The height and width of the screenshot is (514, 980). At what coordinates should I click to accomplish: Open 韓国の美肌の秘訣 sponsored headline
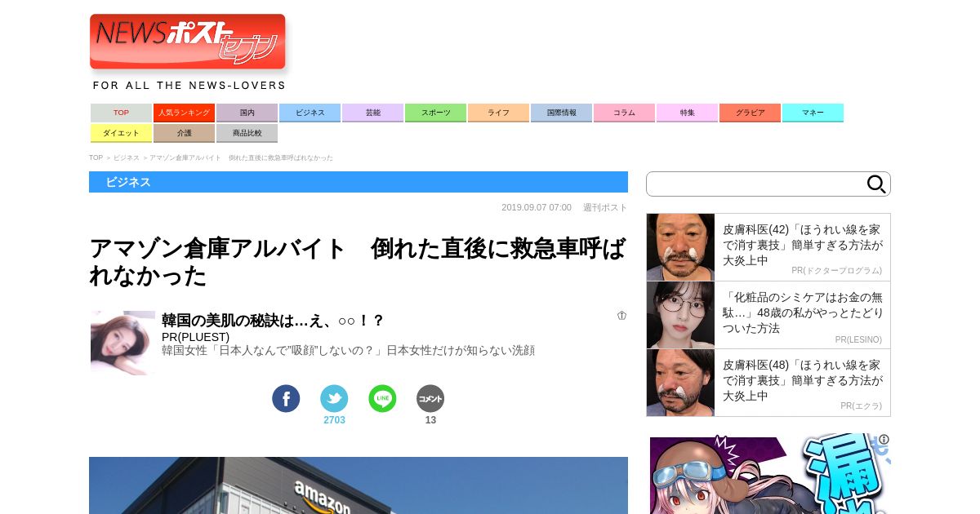click(x=273, y=321)
